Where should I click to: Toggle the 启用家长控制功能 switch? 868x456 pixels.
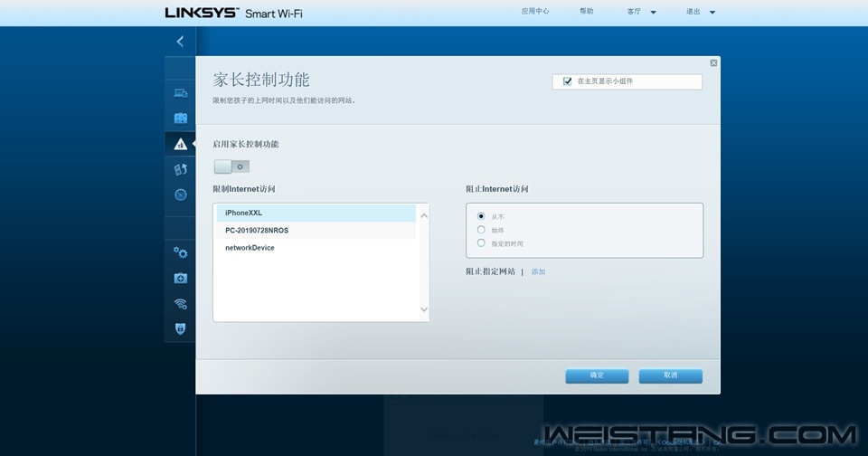click(231, 166)
